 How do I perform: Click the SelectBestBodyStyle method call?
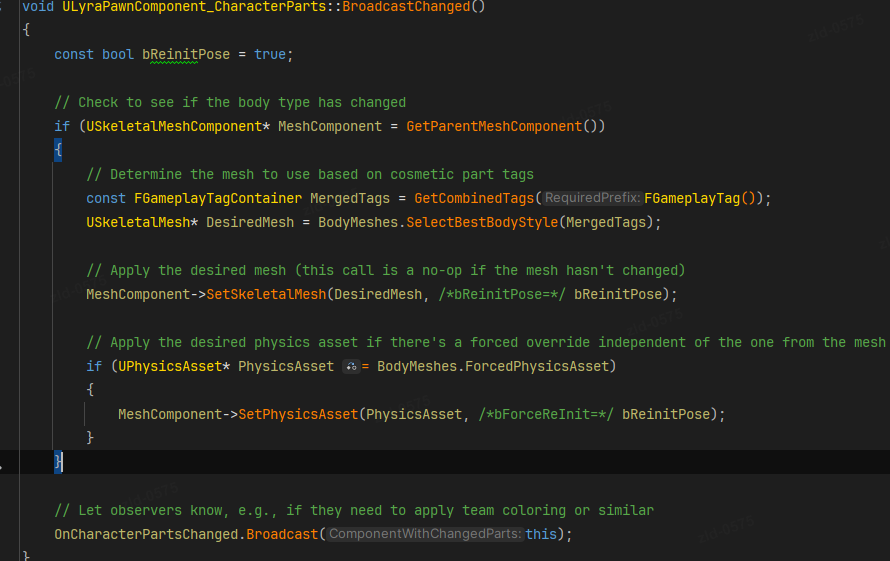pyautogui.click(x=482, y=222)
